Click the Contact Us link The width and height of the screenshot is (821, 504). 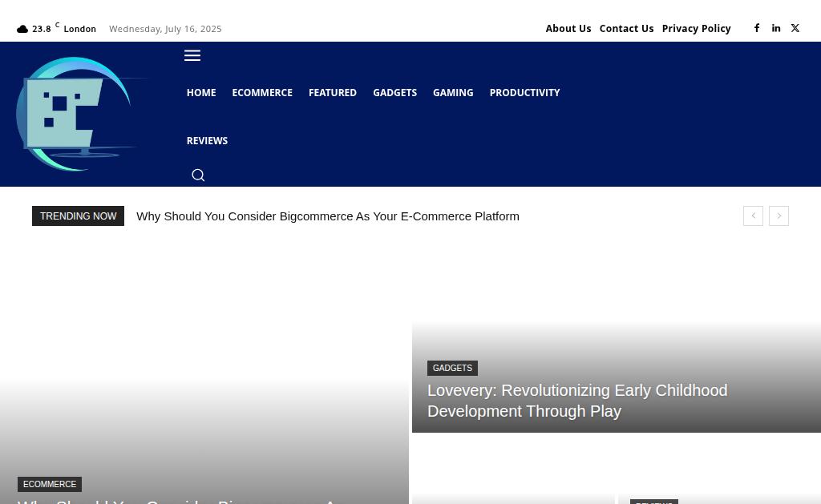(626, 29)
